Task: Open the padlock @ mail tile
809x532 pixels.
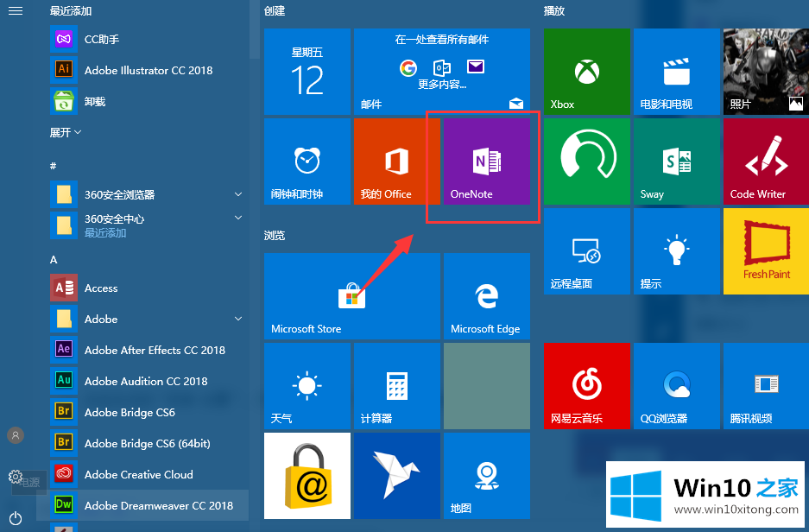Action: [307, 476]
